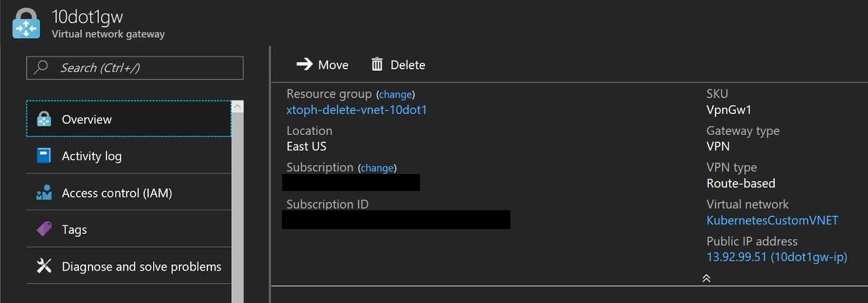Click the Virtual network gateway subtitle

point(108,34)
